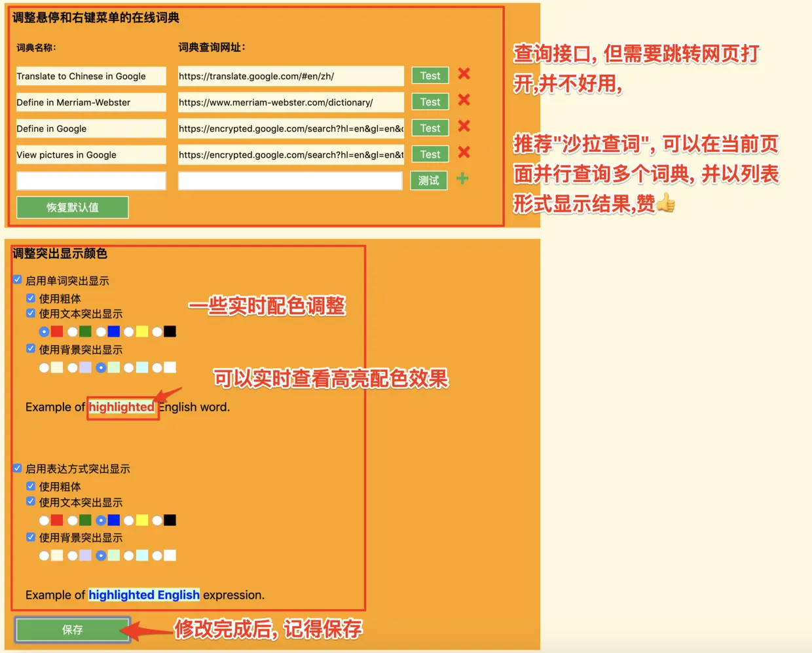Edit the translate.google.com URL field
Screen dimensions: 812x653
pos(291,76)
